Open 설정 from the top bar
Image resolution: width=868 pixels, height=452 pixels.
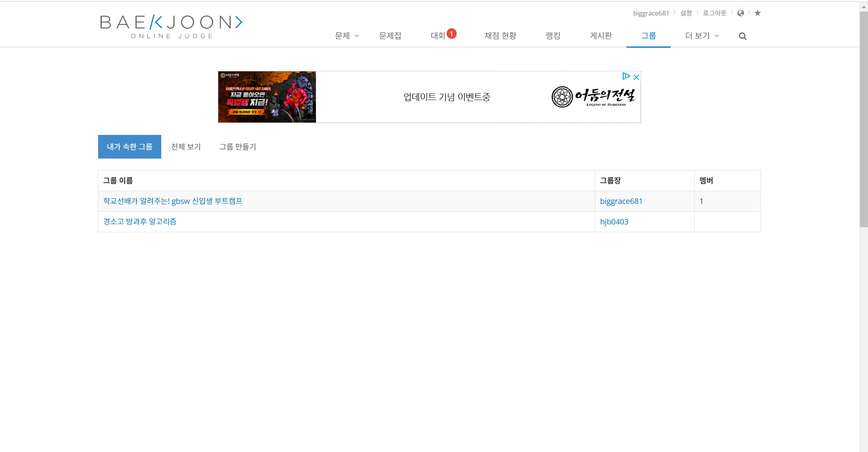[x=685, y=13]
